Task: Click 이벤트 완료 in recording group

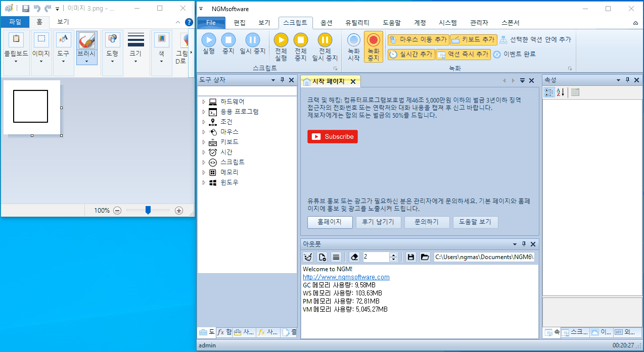Action: [x=514, y=54]
